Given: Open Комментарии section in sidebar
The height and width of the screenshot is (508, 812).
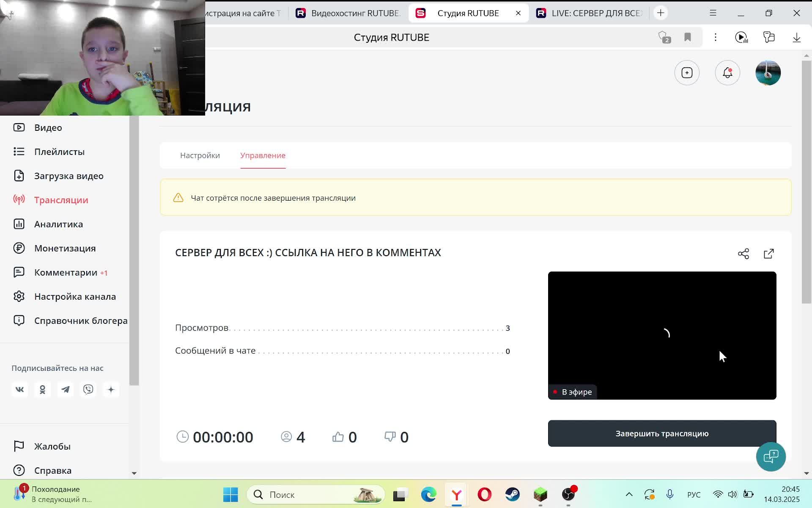Looking at the screenshot, I should tap(66, 272).
